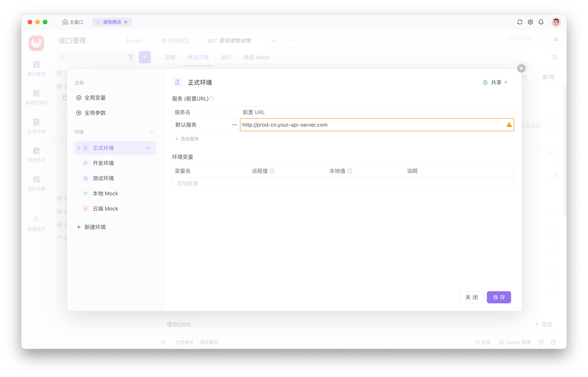Viewport: 588px width, 377px height.
Task: Open the 项目概览 tab
Action: pos(176,41)
